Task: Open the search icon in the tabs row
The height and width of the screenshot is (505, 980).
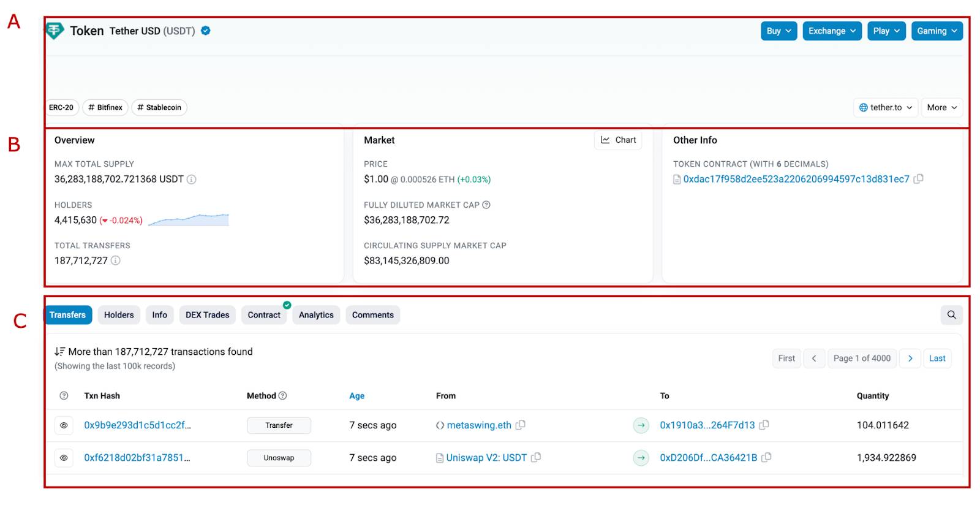Action: 952,315
